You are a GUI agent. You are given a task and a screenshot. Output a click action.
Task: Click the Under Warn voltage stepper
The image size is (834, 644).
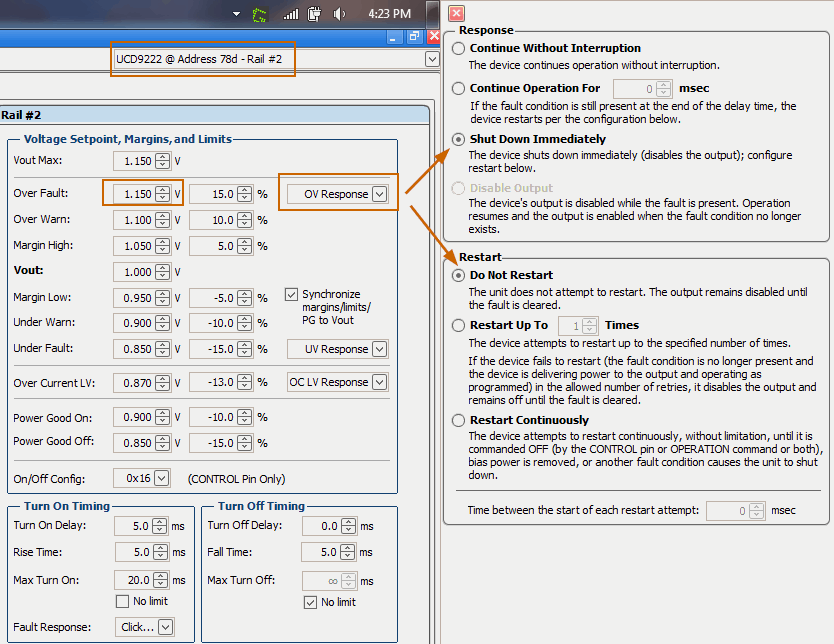pos(163,323)
